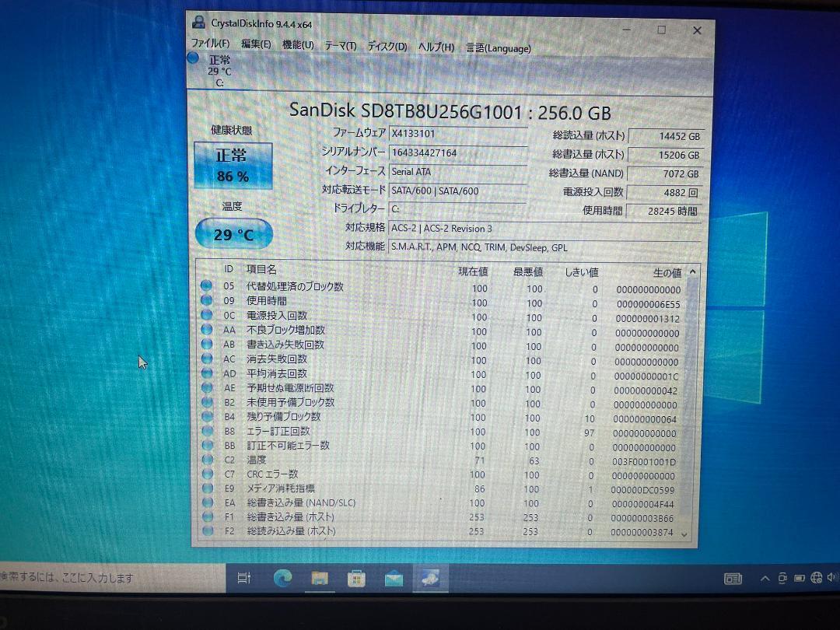Image resolution: width=840 pixels, height=630 pixels.
Task: Click the network globe icon in system tray
Action: tap(817, 577)
